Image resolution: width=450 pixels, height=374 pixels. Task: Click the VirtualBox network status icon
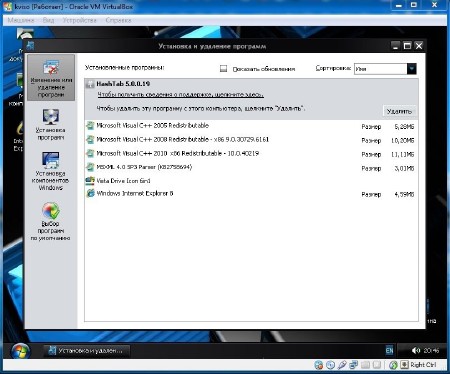(x=353, y=365)
